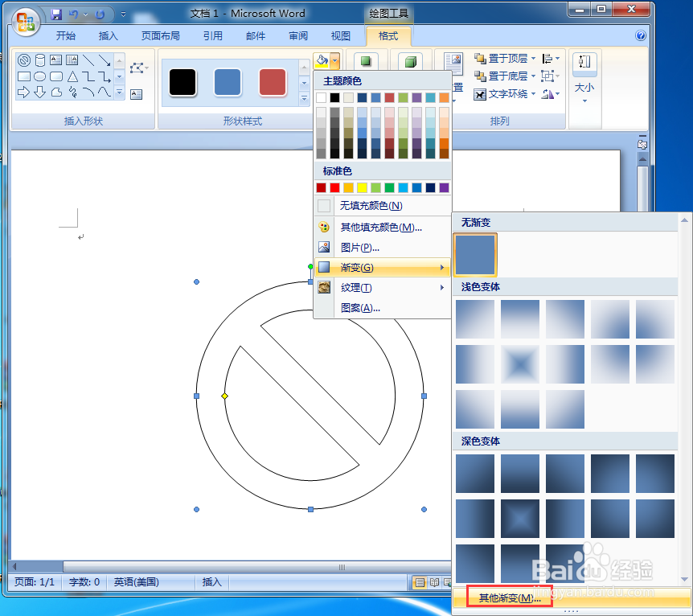
Task: Select the Oval shape
Action: pos(39,76)
